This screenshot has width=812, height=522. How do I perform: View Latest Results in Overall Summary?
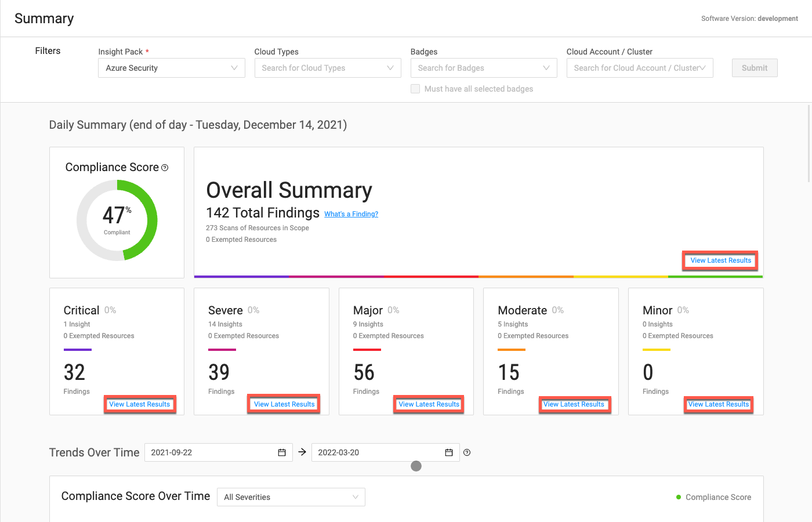[720, 260]
